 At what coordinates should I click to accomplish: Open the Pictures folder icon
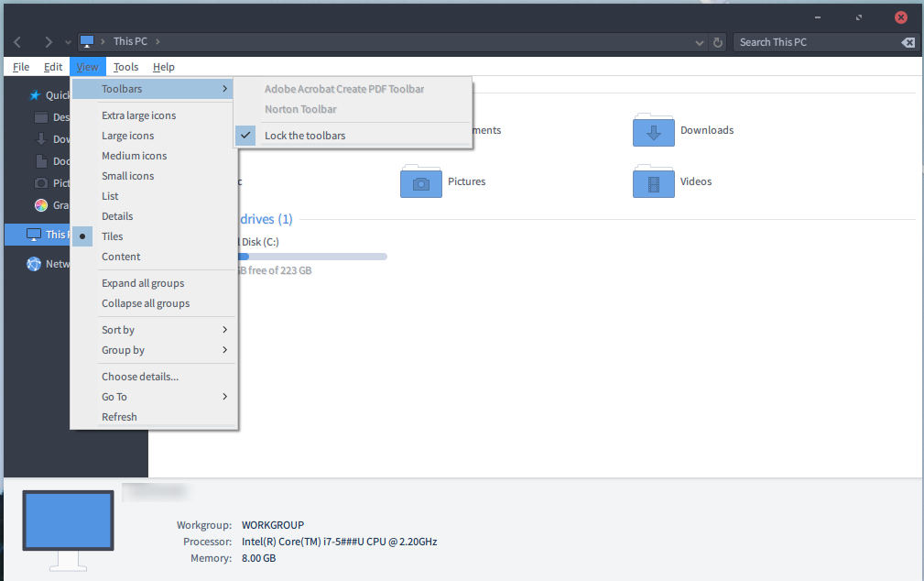click(x=421, y=181)
